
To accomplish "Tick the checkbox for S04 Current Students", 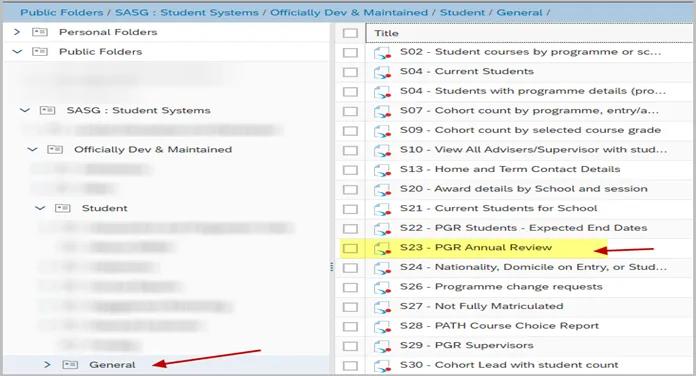I will coord(350,72).
